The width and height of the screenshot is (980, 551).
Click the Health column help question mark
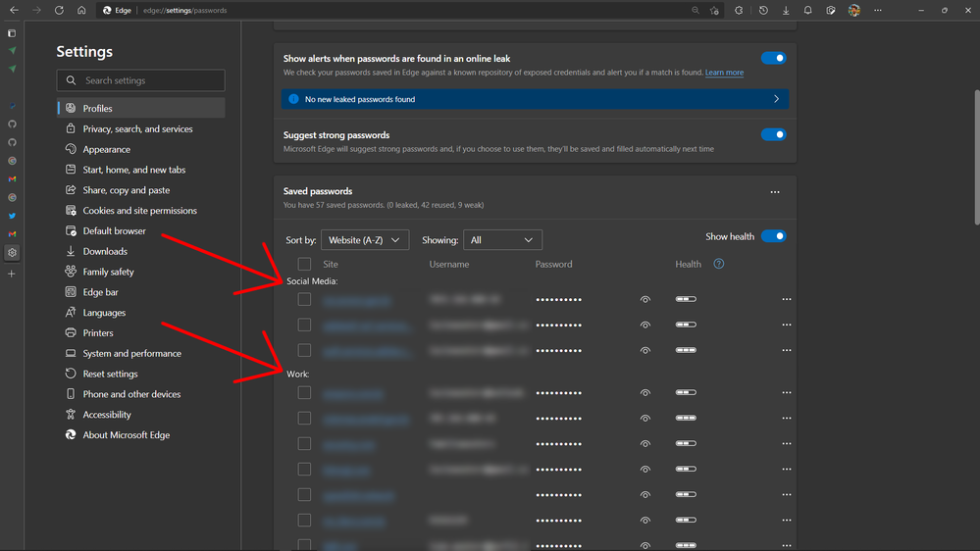[x=719, y=264]
